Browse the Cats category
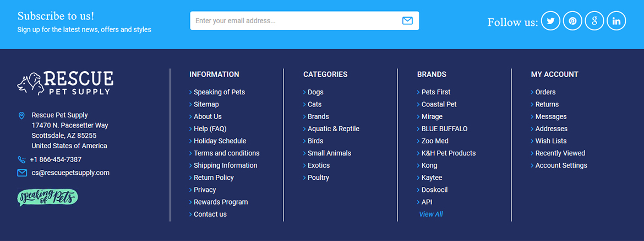 [x=315, y=104]
